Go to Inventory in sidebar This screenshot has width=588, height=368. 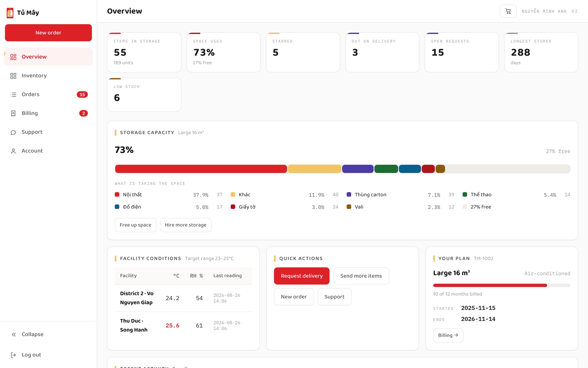(x=48, y=76)
